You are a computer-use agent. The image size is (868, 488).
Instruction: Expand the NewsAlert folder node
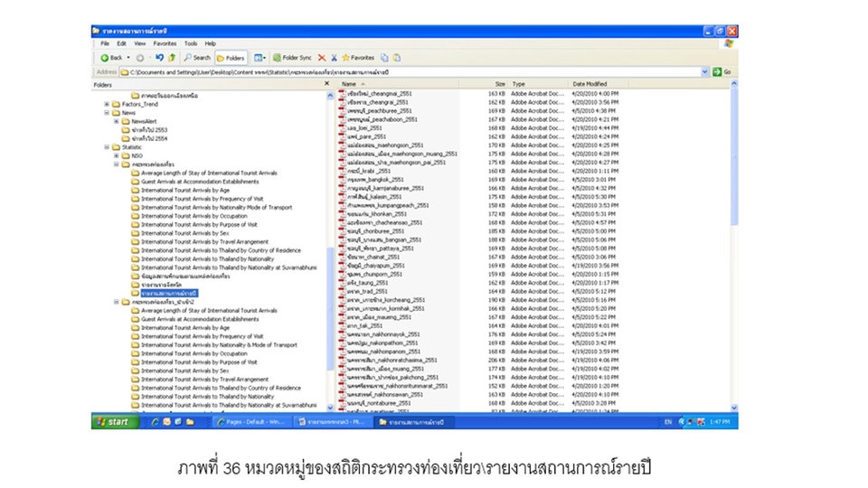click(117, 121)
